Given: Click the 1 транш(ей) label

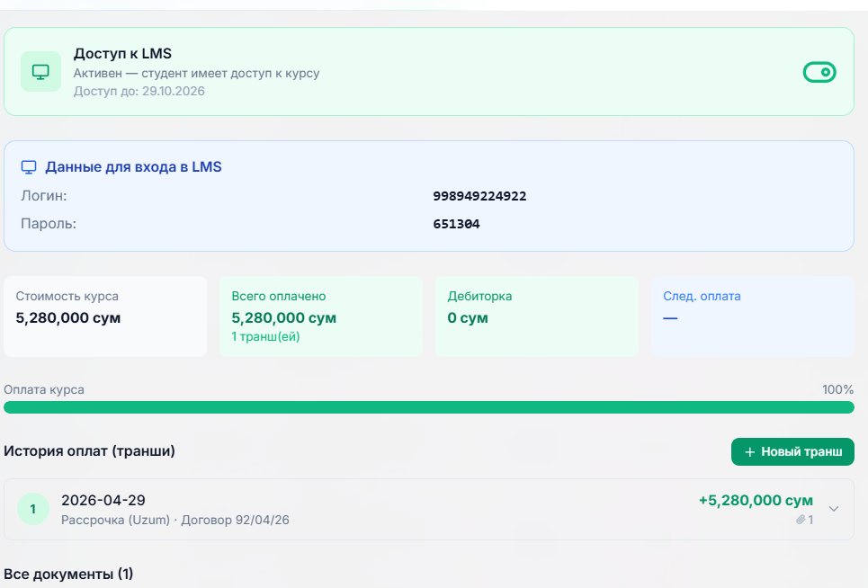Looking at the screenshot, I should [265, 336].
